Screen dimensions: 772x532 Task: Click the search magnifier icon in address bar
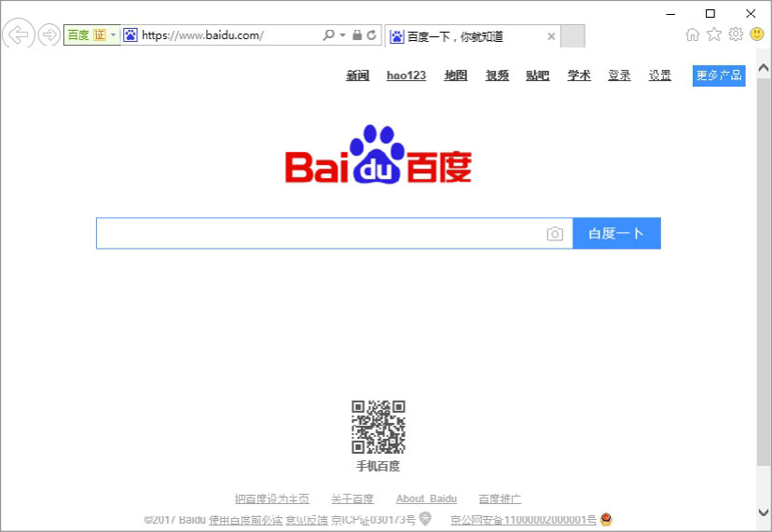[x=328, y=35]
